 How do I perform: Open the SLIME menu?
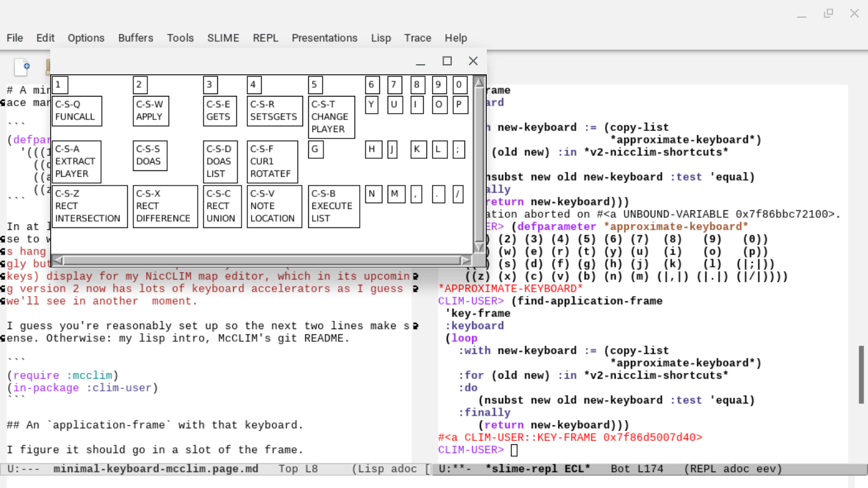(223, 38)
